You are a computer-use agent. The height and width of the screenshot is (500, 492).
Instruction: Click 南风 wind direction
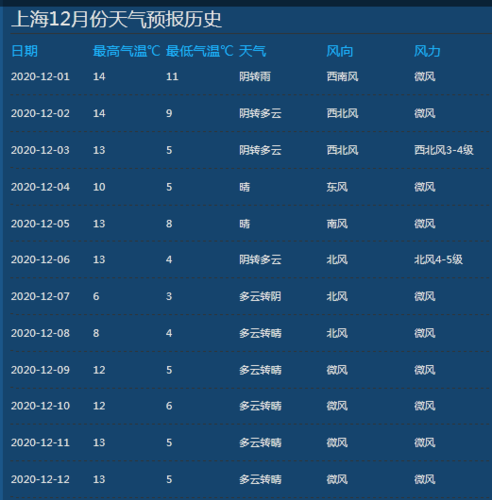(x=337, y=223)
